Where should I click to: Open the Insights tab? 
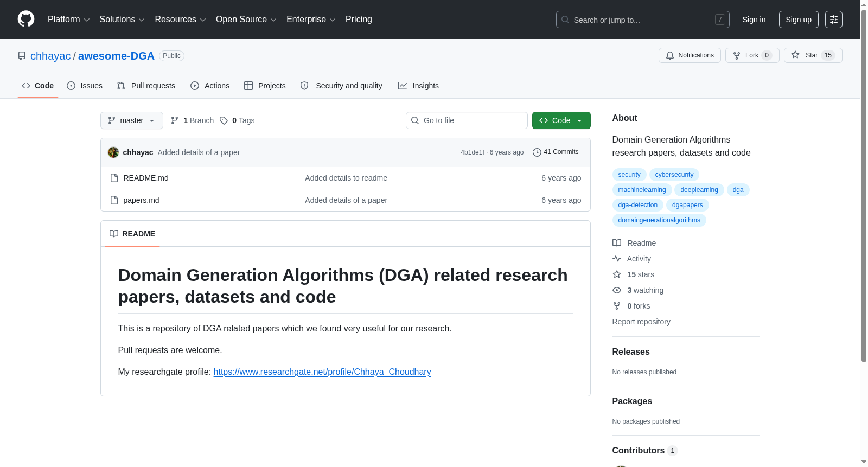(x=418, y=86)
